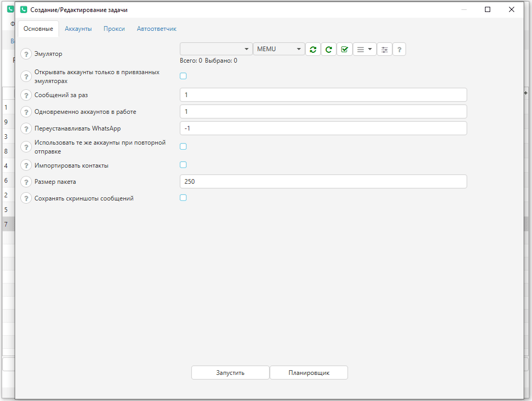Enable Открывать аккаунты только в привязанных эмуляторах checkbox
This screenshot has height=401, width=532.
tap(183, 76)
